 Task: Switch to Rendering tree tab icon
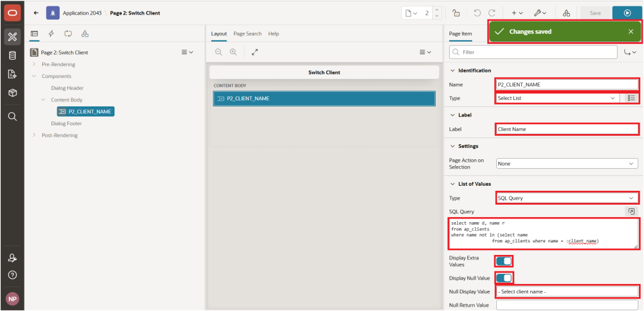pyautogui.click(x=35, y=34)
